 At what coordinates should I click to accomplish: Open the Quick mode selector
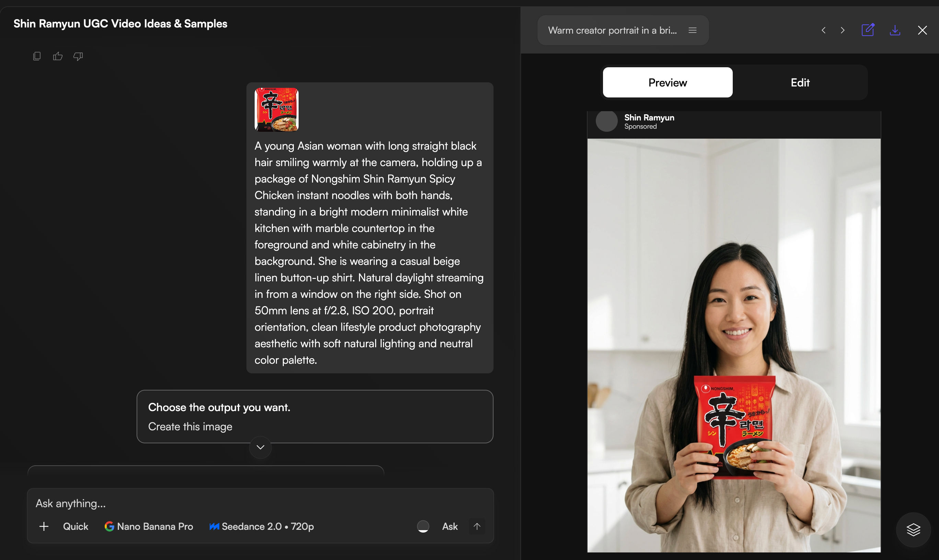(x=76, y=526)
